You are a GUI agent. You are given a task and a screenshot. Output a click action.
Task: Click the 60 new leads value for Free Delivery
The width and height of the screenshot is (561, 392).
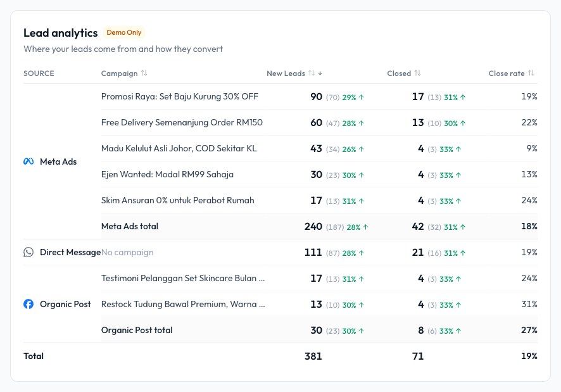(x=317, y=122)
